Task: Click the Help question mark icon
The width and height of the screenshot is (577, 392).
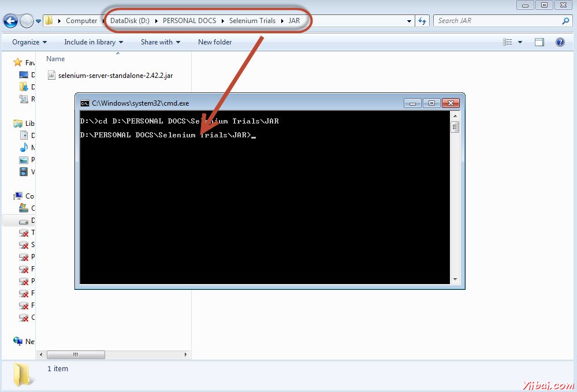Action: 560,42
